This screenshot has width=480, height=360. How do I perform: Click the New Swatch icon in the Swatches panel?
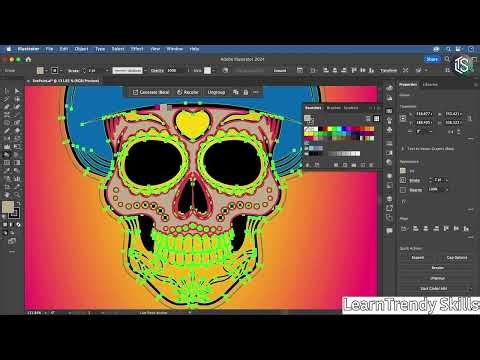363,165
